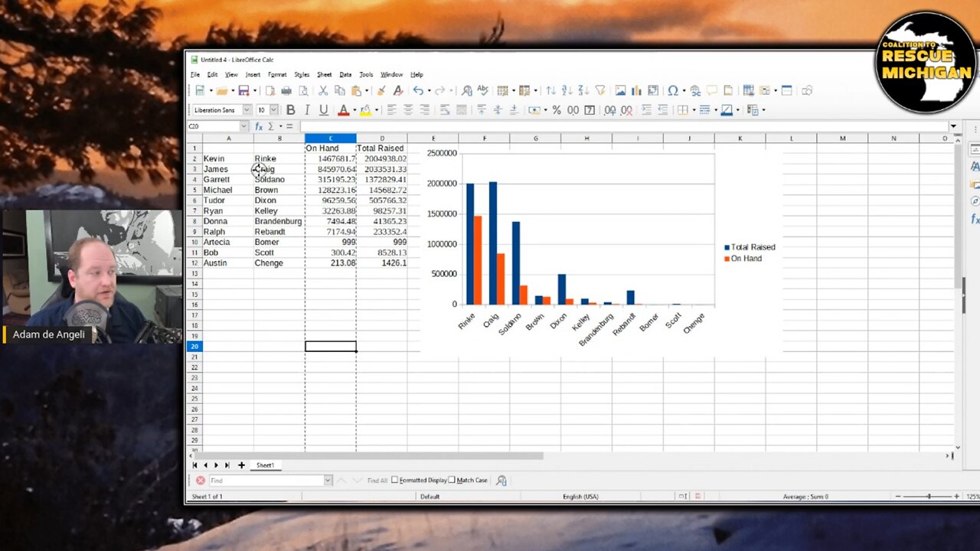Click the Insert Image icon

(620, 91)
